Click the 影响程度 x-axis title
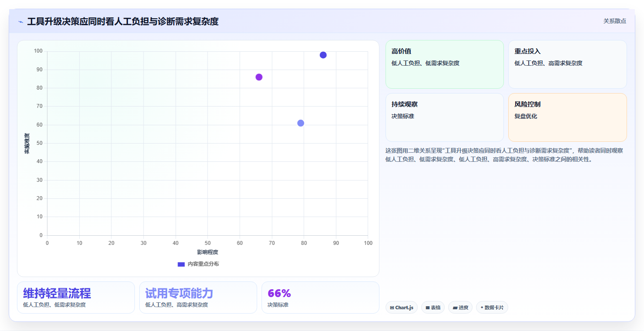This screenshot has width=644, height=331. [208, 252]
